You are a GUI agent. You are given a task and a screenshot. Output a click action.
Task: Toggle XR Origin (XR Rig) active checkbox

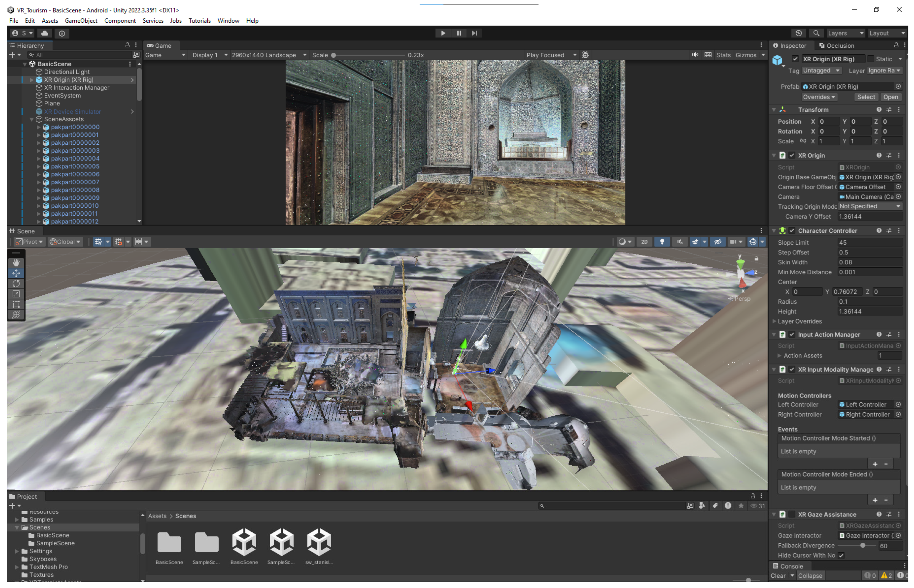click(x=795, y=59)
